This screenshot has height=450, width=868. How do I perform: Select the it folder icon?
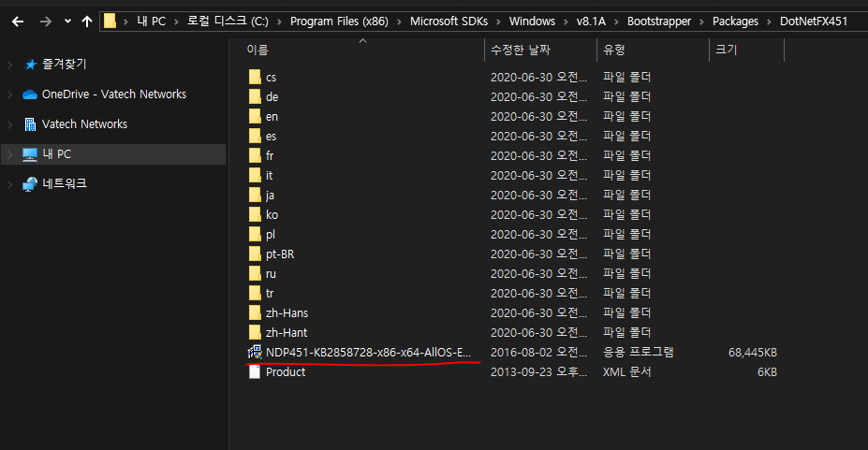point(255,175)
